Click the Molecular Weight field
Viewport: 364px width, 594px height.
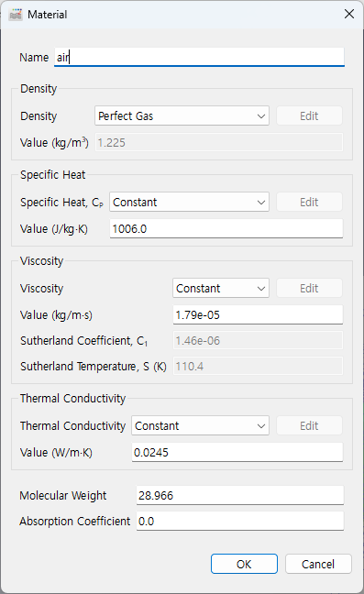pos(240,496)
